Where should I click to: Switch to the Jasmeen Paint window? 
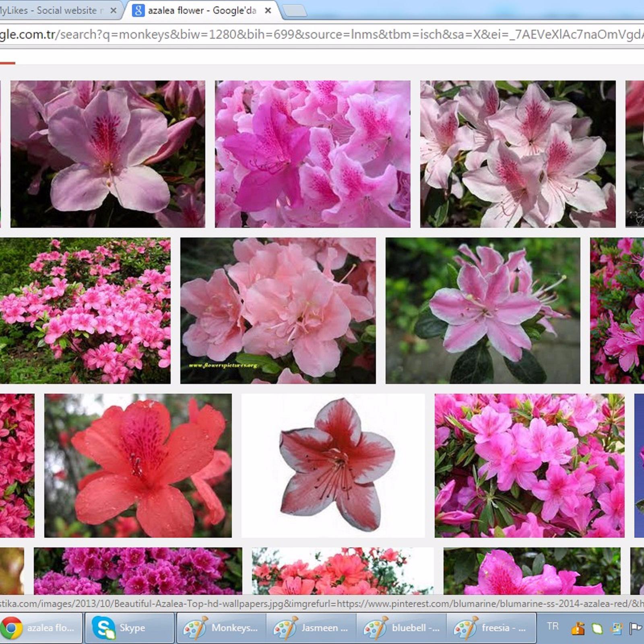click(310, 628)
